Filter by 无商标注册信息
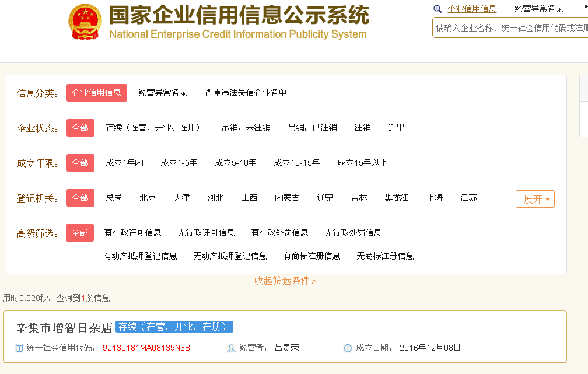The image size is (588, 374). pos(385,256)
